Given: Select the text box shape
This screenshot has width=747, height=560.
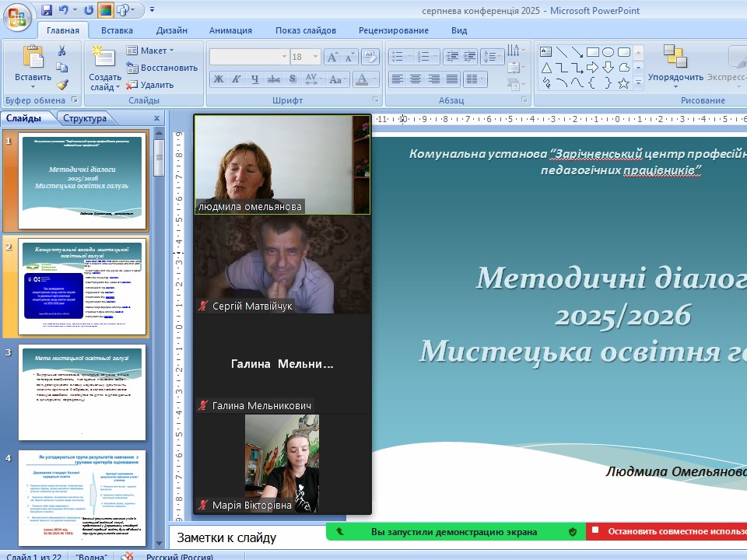Looking at the screenshot, I should click(546, 52).
